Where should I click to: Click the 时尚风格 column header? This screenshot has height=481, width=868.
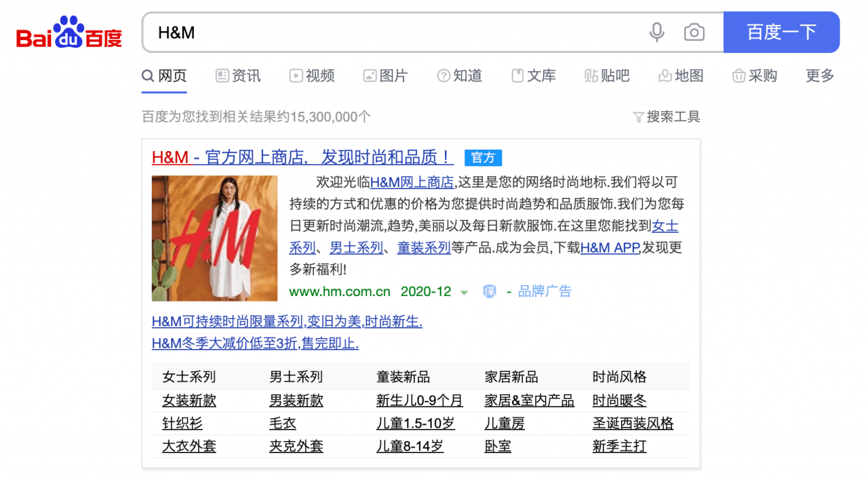coord(620,377)
